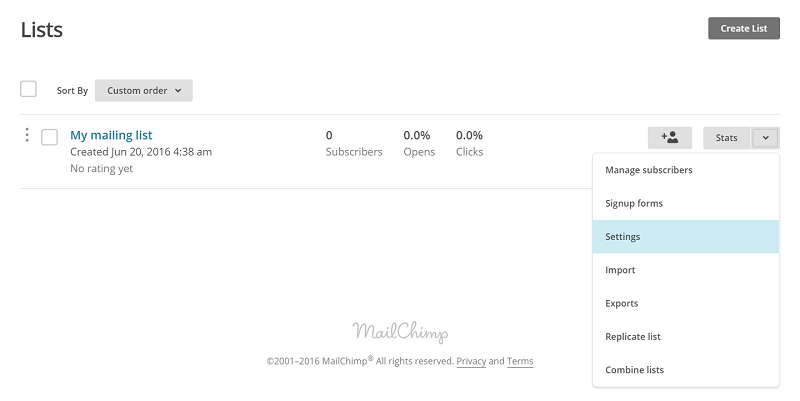Screen dimensions: 800x401
Task: Open the Custom order sort dropdown
Action: pos(144,90)
